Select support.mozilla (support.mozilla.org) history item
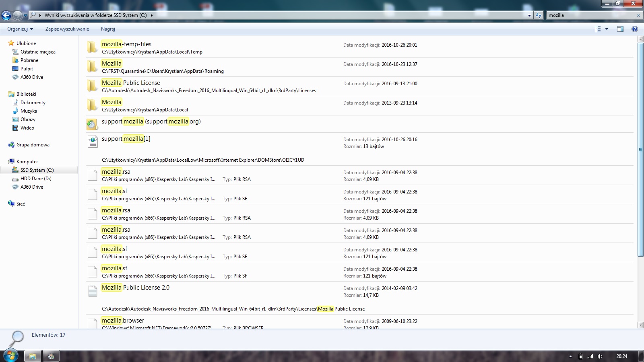This screenshot has width=644, height=362. (x=359, y=124)
